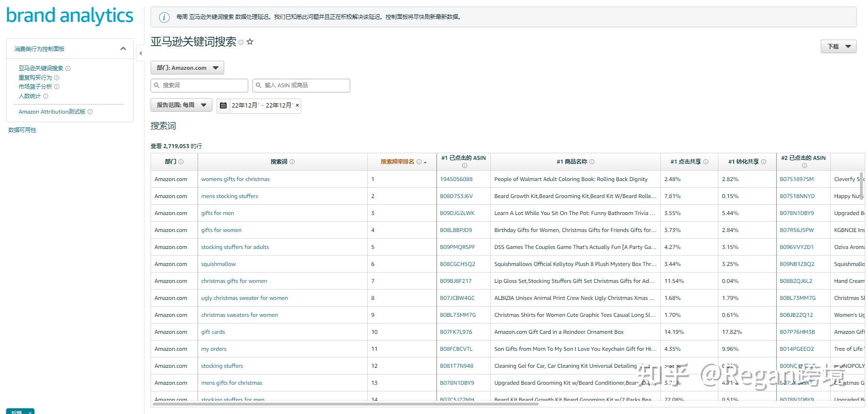Click info icon beside sidebar 亚马逊关键词搜索 link

tap(68, 68)
